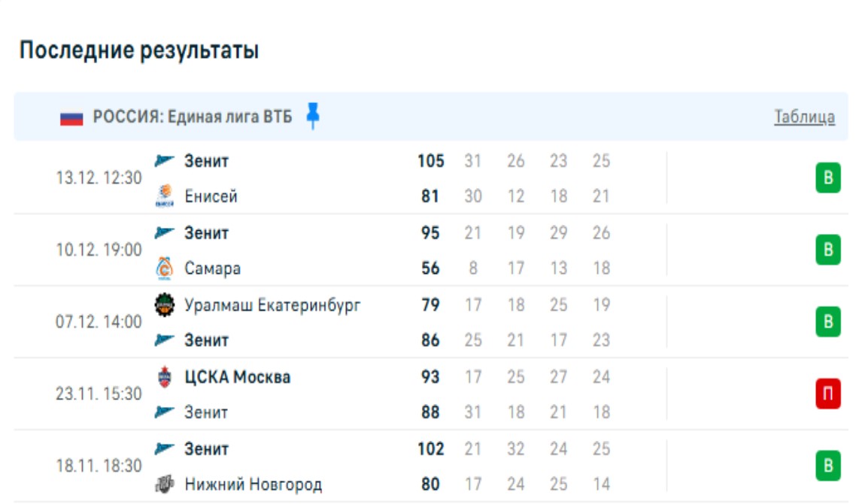Click the Последние результаты heading
The image size is (856, 504).
click(139, 51)
